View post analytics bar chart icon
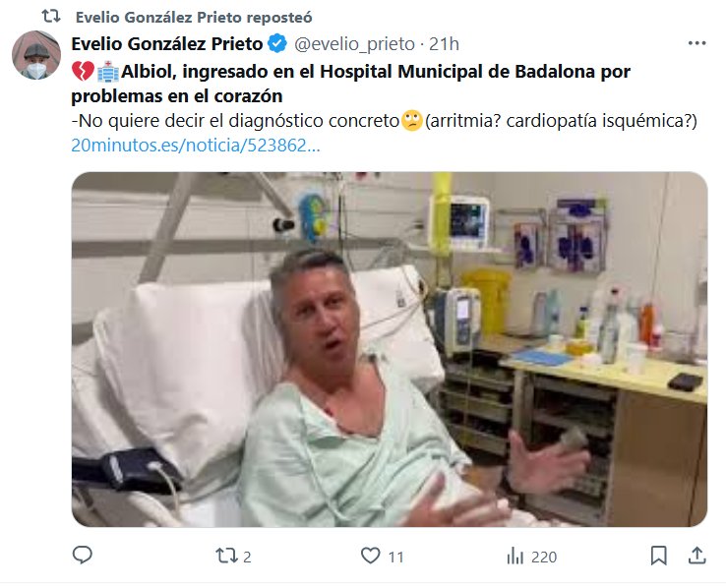 tap(515, 556)
